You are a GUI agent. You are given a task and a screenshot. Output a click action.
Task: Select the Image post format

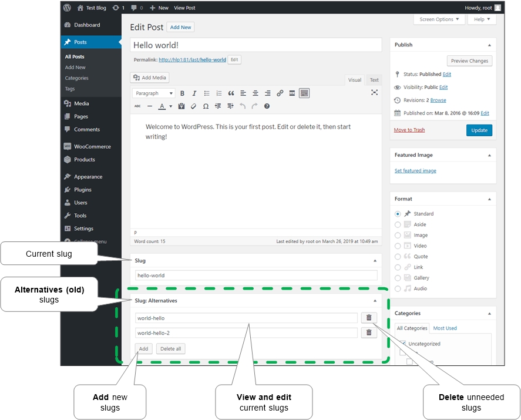pos(398,235)
